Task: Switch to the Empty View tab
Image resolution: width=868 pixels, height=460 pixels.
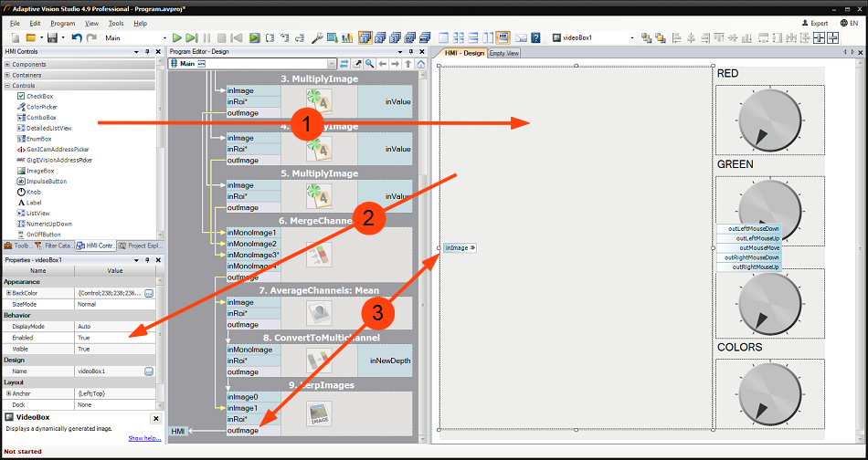Action: click(x=504, y=53)
